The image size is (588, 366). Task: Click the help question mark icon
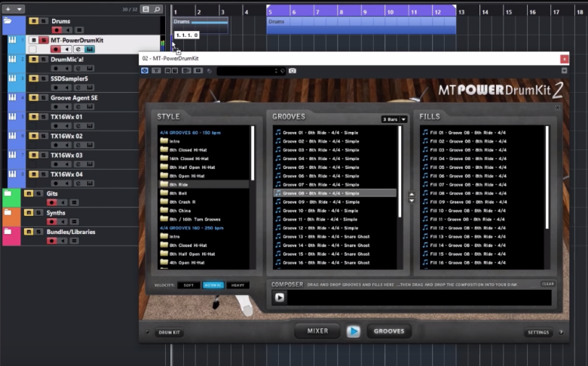561,332
